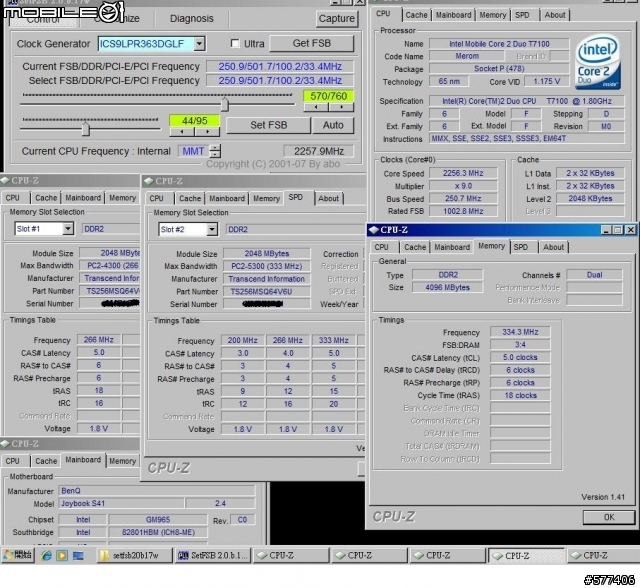This screenshot has height=588, width=640.
Task: Select CPU tab in the BenQ motherboard window
Action: (12, 461)
